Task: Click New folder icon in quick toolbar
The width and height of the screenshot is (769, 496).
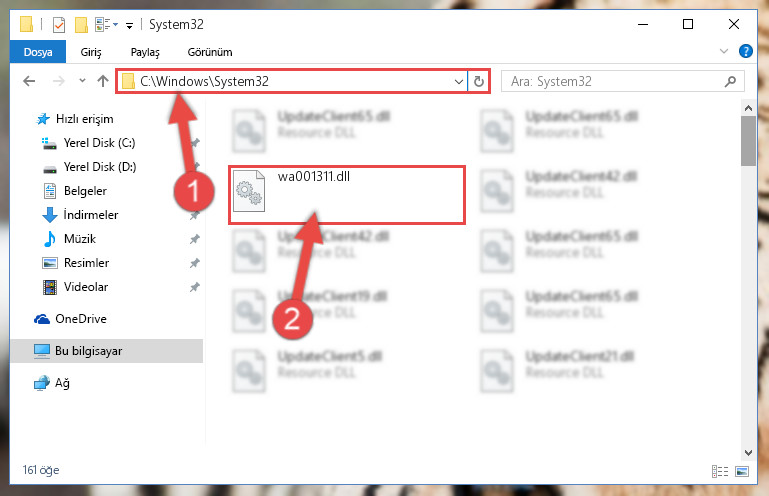Action: point(81,25)
